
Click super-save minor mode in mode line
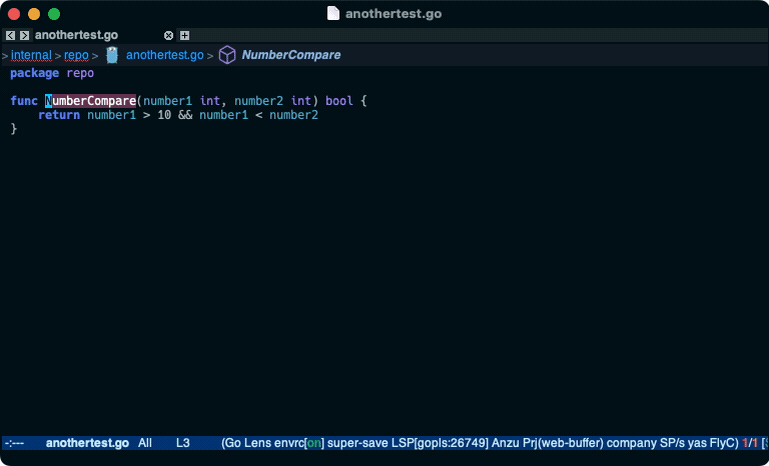click(x=358, y=443)
